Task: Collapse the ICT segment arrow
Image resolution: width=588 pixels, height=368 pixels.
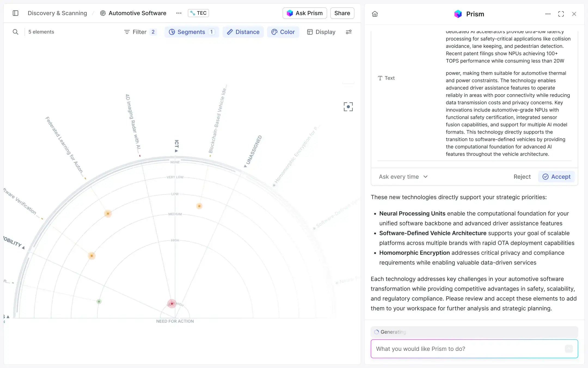Action: click(176, 151)
